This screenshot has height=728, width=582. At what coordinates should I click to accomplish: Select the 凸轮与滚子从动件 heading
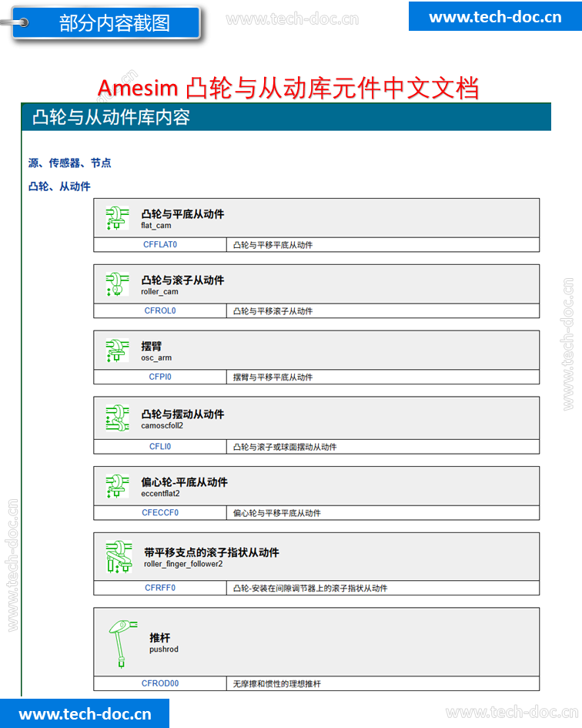[x=183, y=280]
